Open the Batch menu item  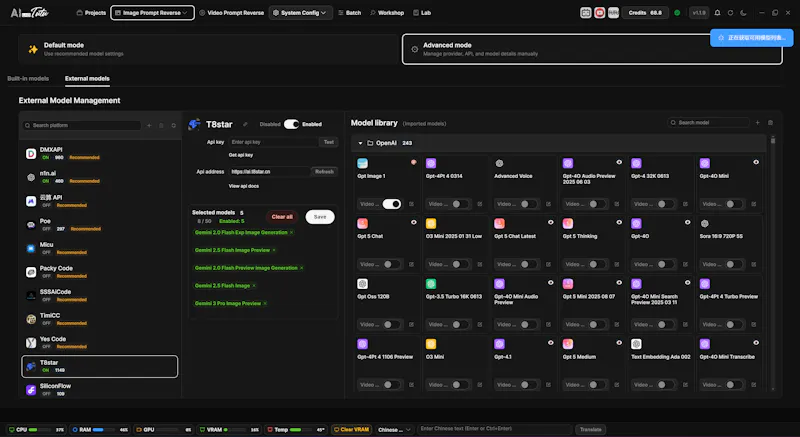click(349, 13)
